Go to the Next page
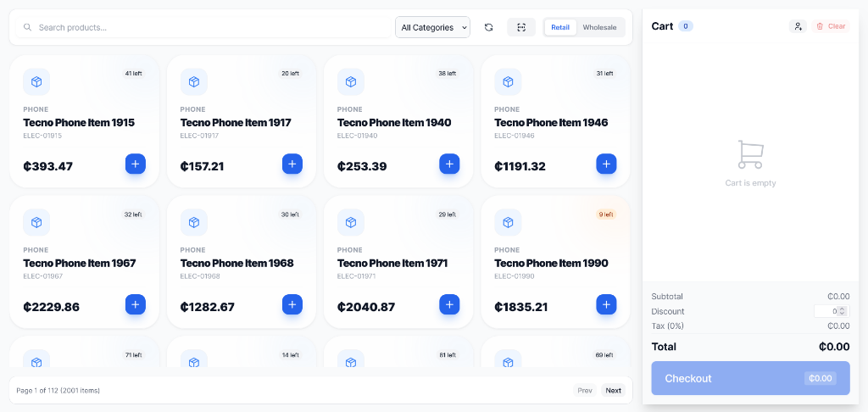Viewport: 868px width, 412px height. (613, 390)
